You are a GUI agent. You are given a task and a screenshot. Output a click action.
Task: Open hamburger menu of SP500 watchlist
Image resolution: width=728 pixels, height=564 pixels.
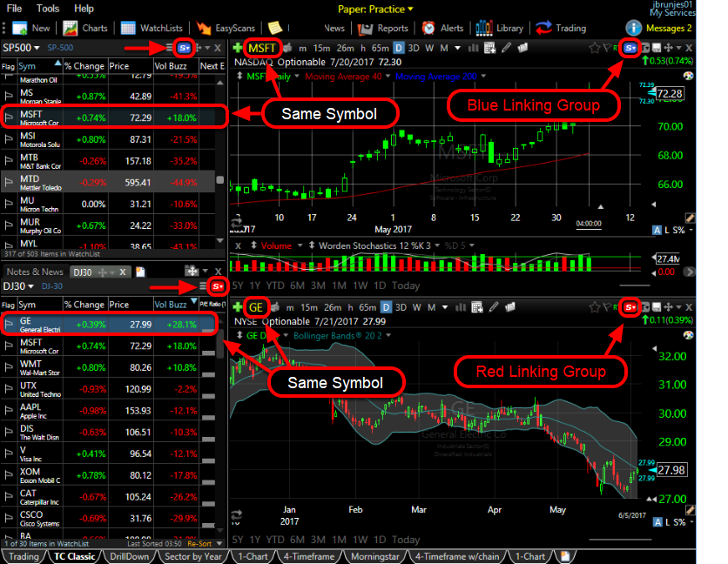(x=170, y=47)
